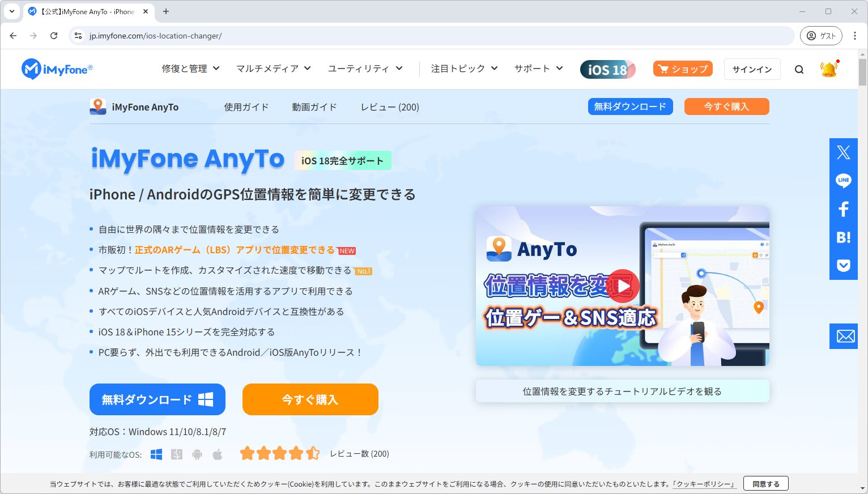Viewport: 868px width, 494px height.
Task: Select the Windows OS availability icon
Action: tap(156, 454)
